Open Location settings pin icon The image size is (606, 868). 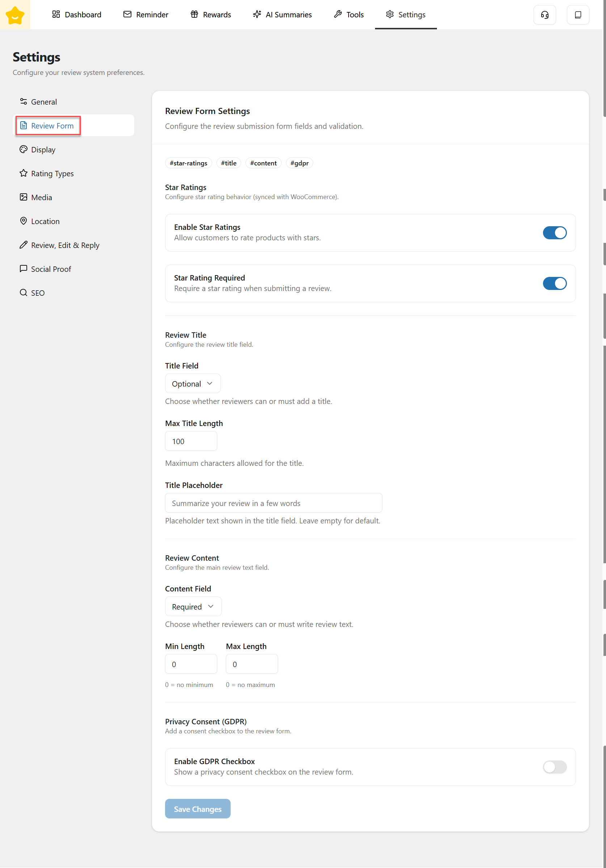(x=24, y=221)
